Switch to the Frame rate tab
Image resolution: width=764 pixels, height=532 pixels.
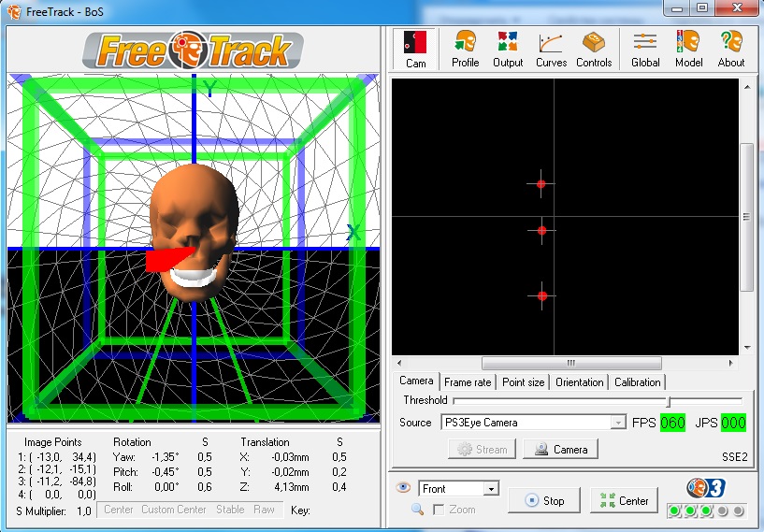(x=468, y=382)
